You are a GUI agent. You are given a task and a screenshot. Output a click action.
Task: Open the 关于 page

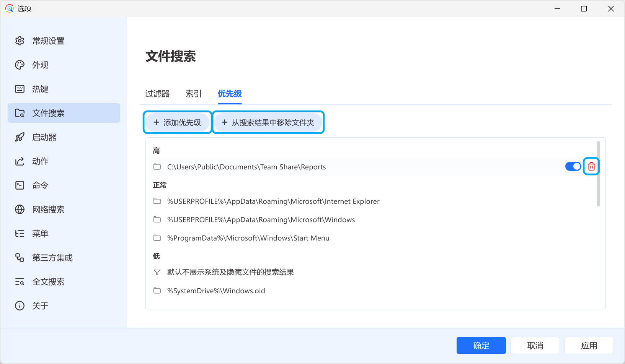(x=64, y=306)
